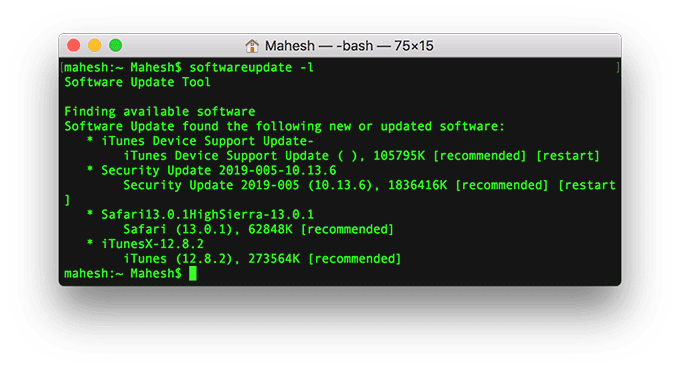This screenshot has height=370, width=680.
Task: Click the 'softwareupdate -l' command text
Action: [x=252, y=68]
